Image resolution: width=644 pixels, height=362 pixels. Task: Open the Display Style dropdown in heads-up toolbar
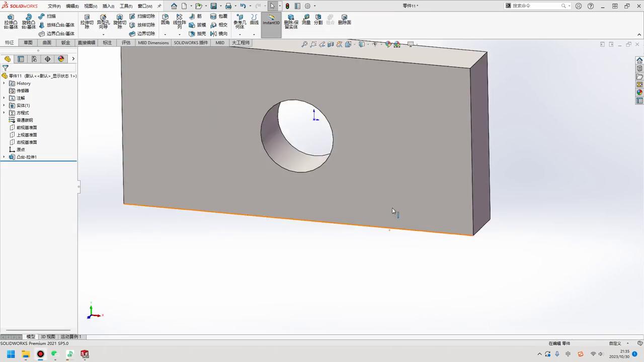[x=366, y=44]
